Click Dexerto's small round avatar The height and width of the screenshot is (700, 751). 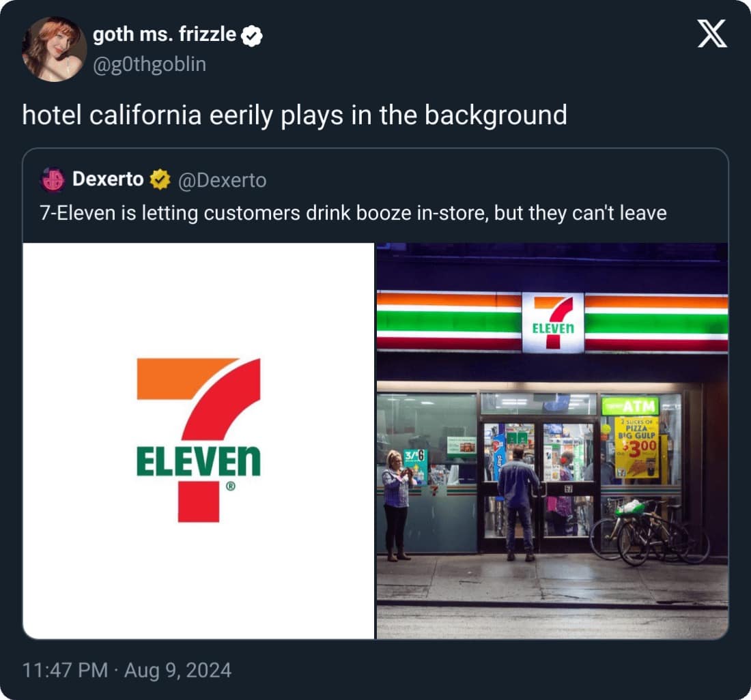pyautogui.click(x=53, y=179)
